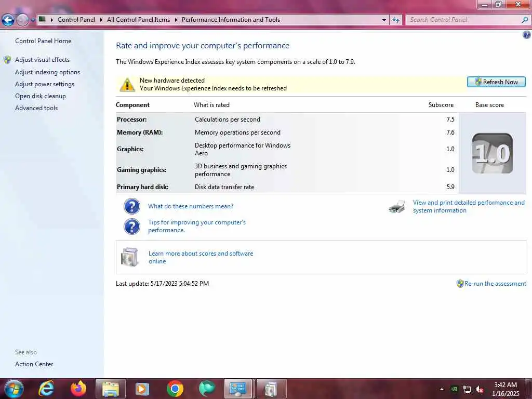Open the software box taskbar item
The height and width of the screenshot is (399, 532).
coord(271,389)
